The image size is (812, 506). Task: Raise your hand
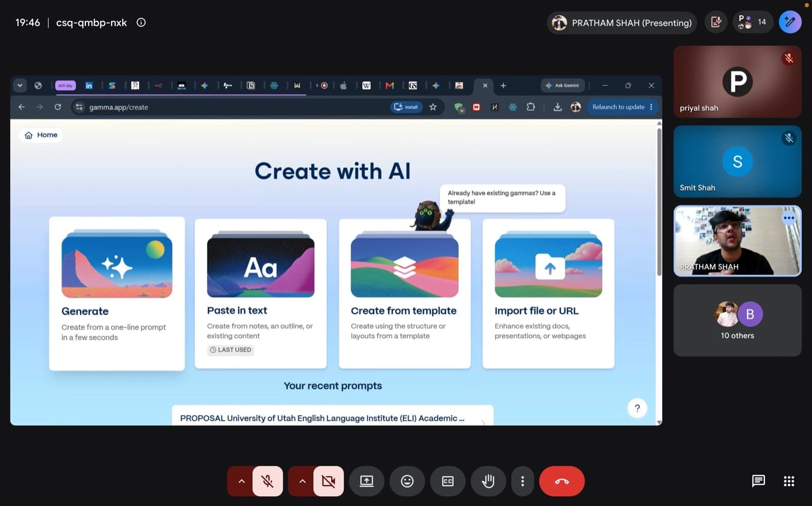[488, 481]
